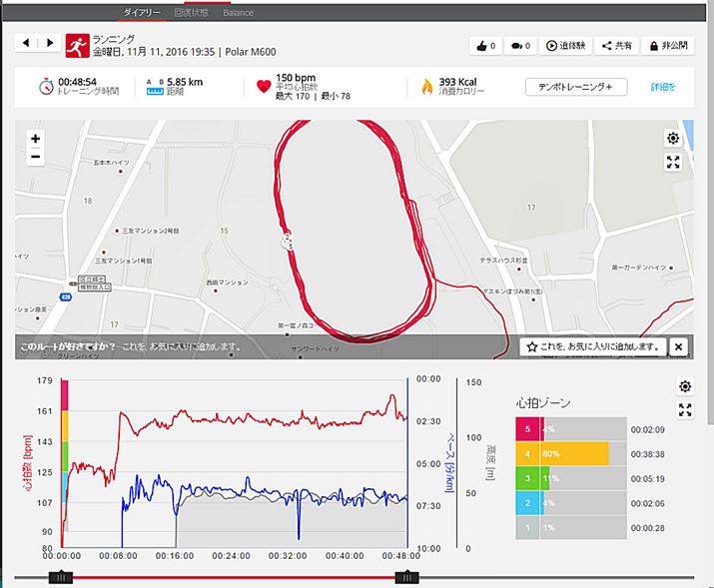Go to the previous training session arrow
The image size is (714, 588).
(x=27, y=43)
